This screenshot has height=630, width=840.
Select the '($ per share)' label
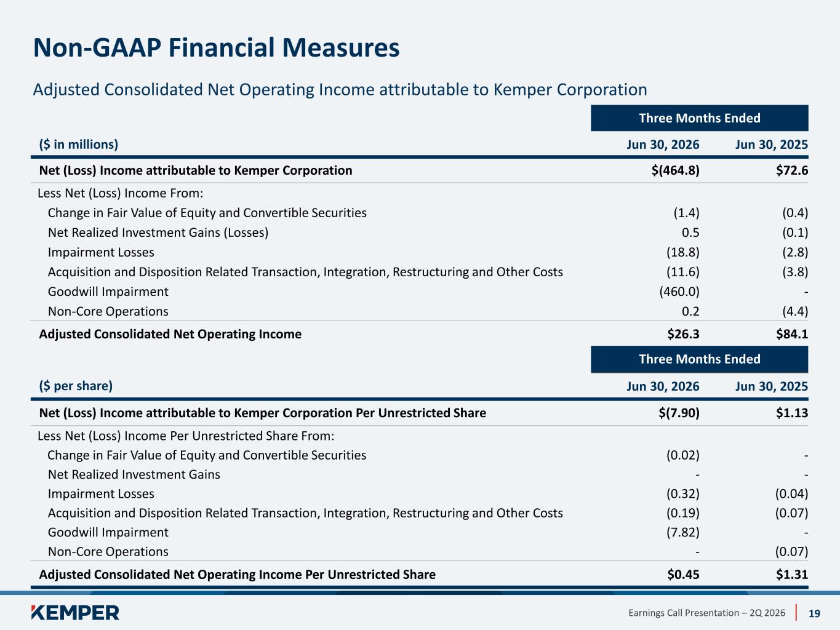pyautogui.click(x=76, y=386)
